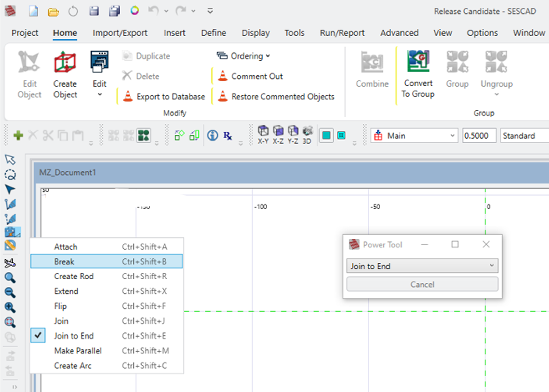549x392 pixels.
Task: Open the Standard combo box
Action: pos(525,136)
